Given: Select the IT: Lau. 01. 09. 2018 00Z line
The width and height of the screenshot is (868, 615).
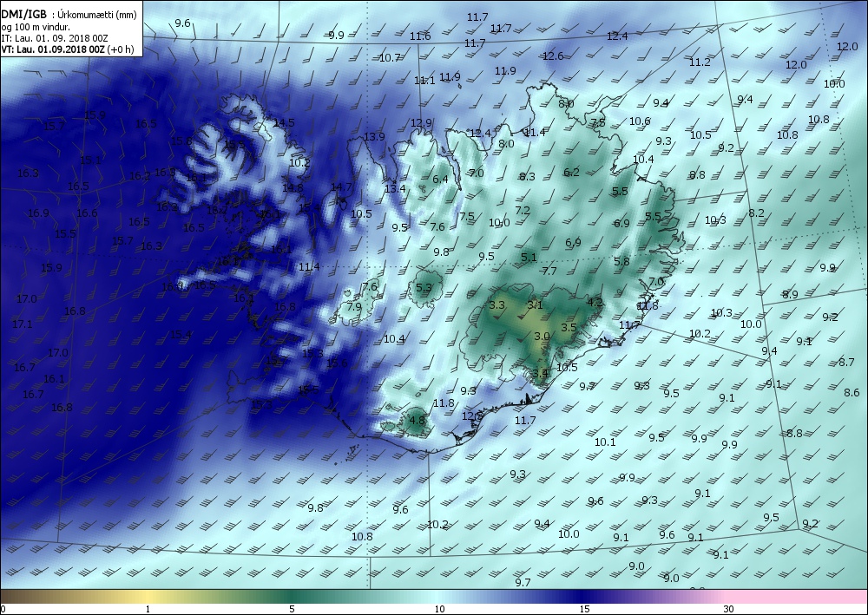Looking at the screenshot, I should (x=54, y=38).
